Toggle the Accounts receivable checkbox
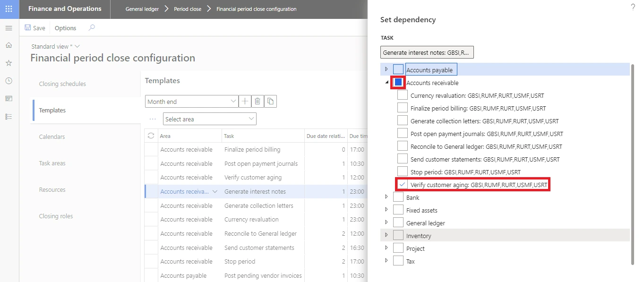The image size is (644, 282). click(x=398, y=82)
